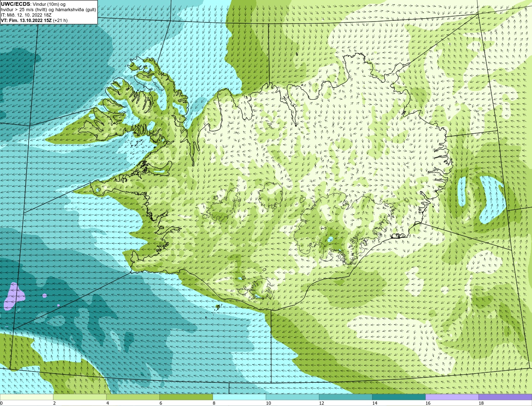
Task: Click the legend label '2'
Action: 54,403
